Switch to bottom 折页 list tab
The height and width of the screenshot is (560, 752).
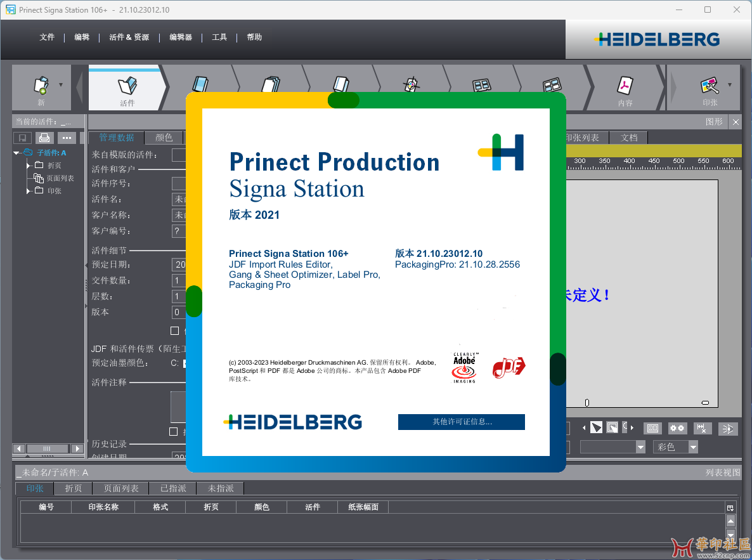click(x=74, y=488)
